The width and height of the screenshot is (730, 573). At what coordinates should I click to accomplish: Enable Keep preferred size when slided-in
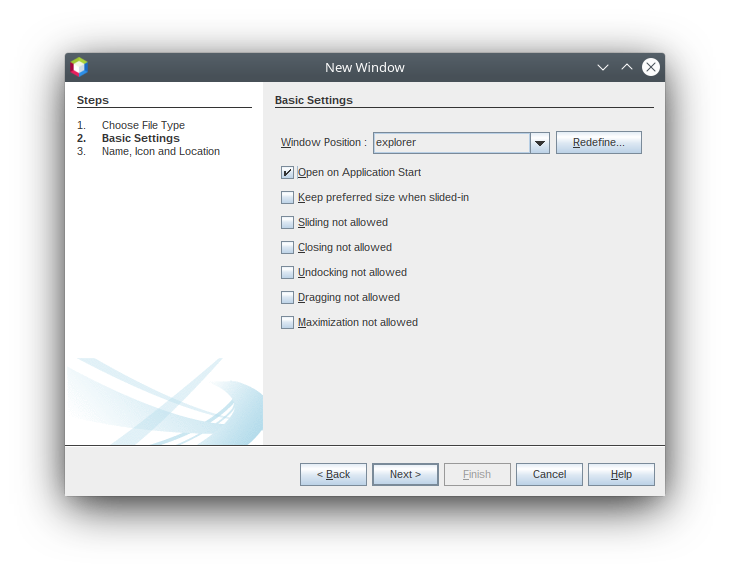click(x=288, y=198)
